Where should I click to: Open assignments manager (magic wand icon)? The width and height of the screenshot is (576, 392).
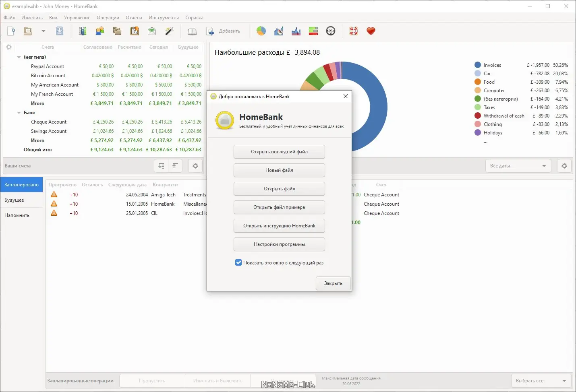[169, 31]
